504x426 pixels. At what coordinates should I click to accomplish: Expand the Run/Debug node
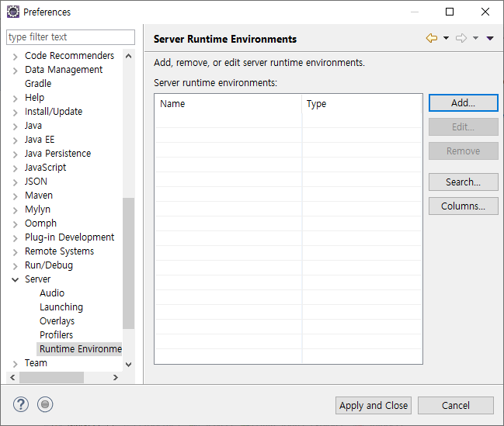[15, 266]
